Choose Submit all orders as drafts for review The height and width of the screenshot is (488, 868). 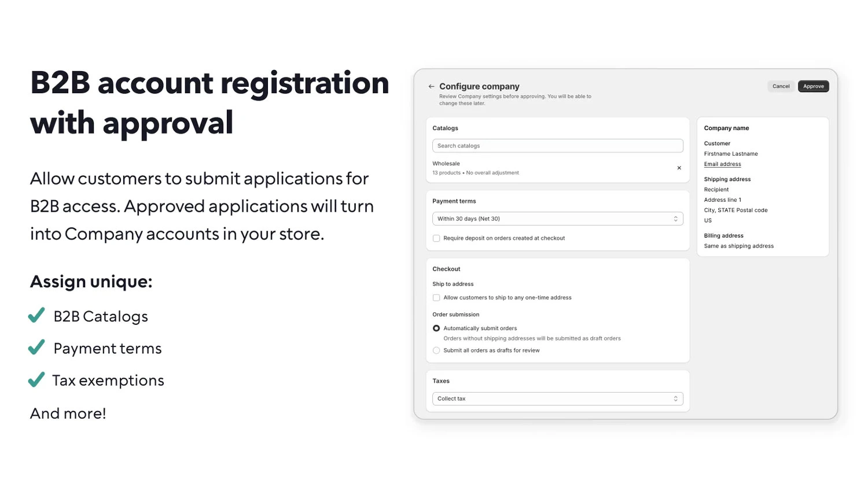(x=436, y=350)
